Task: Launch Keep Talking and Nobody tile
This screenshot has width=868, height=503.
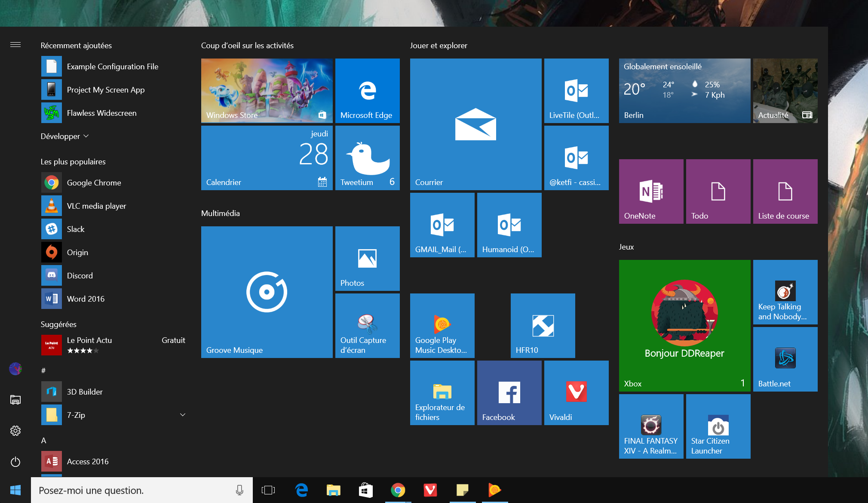Action: click(x=785, y=292)
